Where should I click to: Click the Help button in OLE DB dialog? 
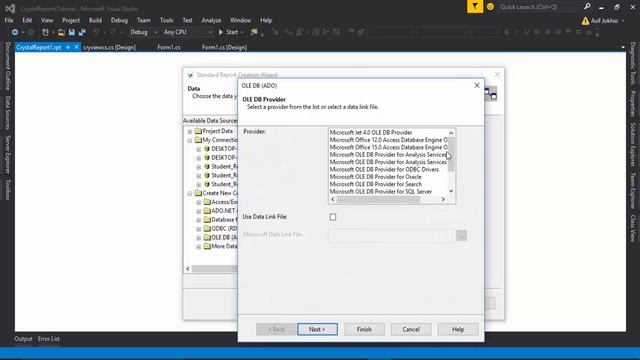[458, 329]
